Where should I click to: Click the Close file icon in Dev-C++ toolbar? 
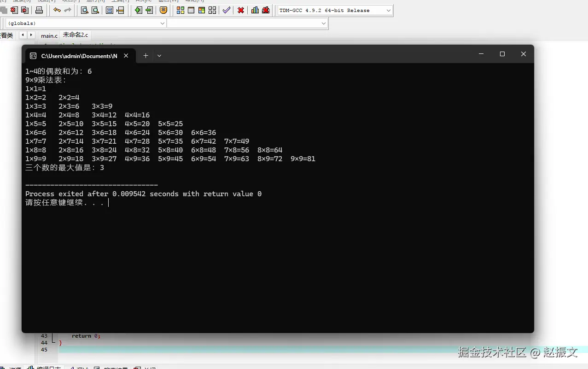(x=14, y=10)
